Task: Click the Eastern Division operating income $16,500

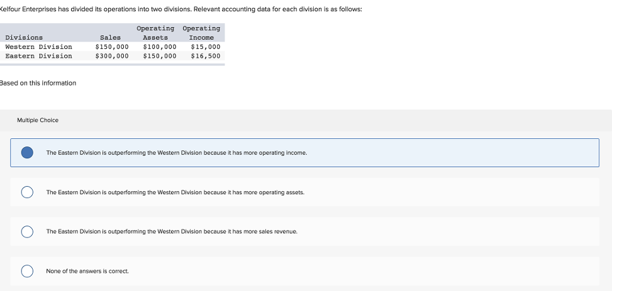Action: coord(206,56)
